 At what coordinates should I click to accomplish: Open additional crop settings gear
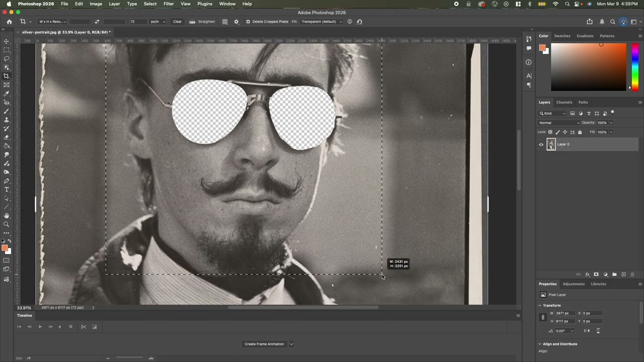coord(236,22)
